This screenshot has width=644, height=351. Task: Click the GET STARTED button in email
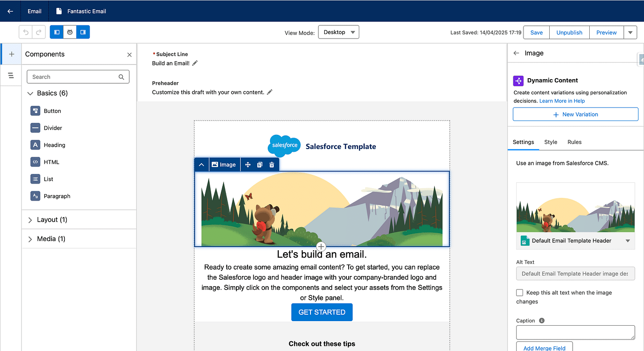322,312
